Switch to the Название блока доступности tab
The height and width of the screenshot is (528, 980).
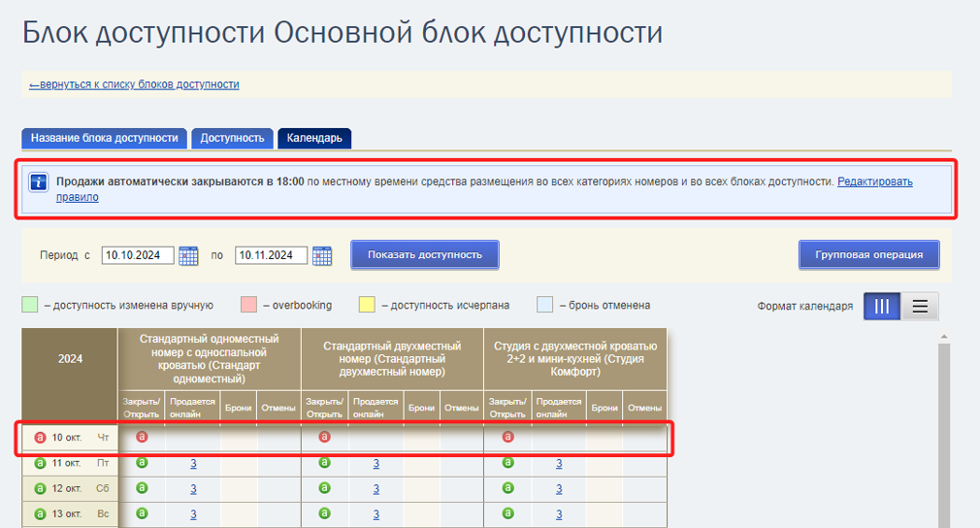coord(105,138)
